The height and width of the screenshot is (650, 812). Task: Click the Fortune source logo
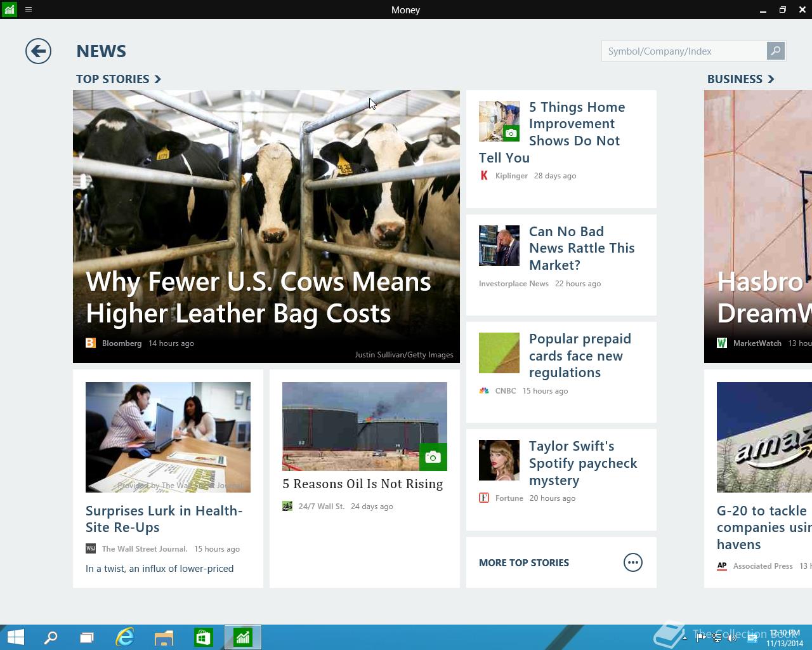coord(484,498)
